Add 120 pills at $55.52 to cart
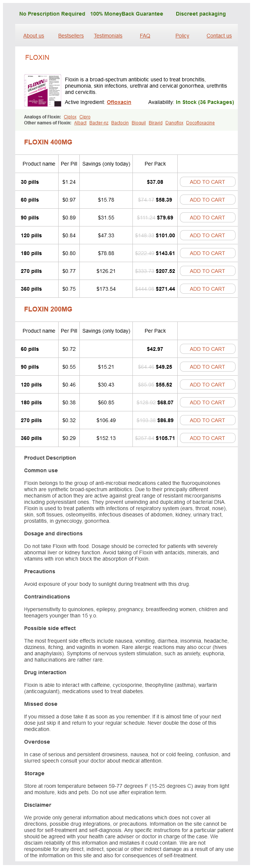This screenshot has width=253, height=868. (207, 385)
